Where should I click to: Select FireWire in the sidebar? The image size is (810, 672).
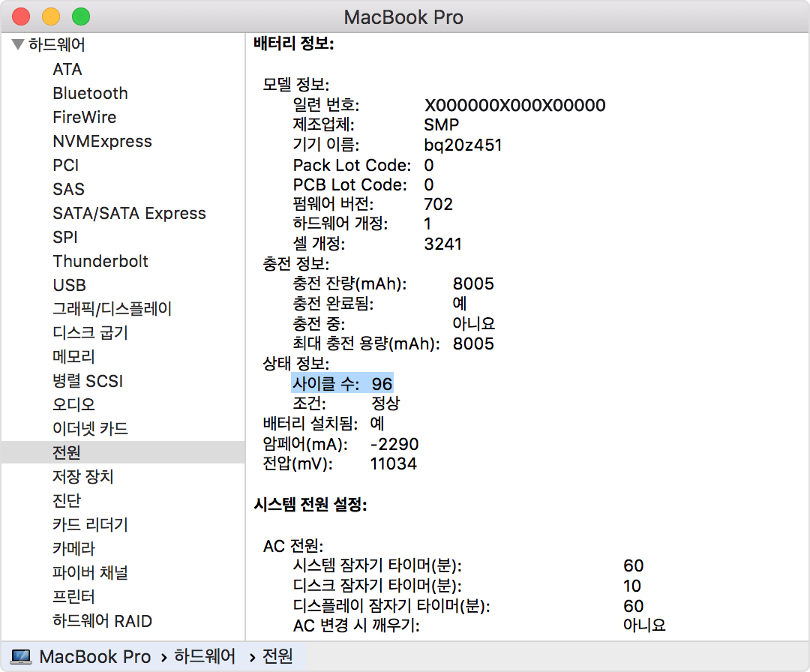pos(84,117)
